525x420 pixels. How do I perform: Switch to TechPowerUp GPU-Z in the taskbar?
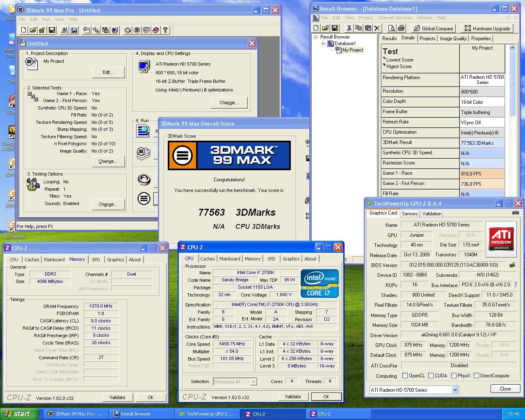click(x=207, y=414)
